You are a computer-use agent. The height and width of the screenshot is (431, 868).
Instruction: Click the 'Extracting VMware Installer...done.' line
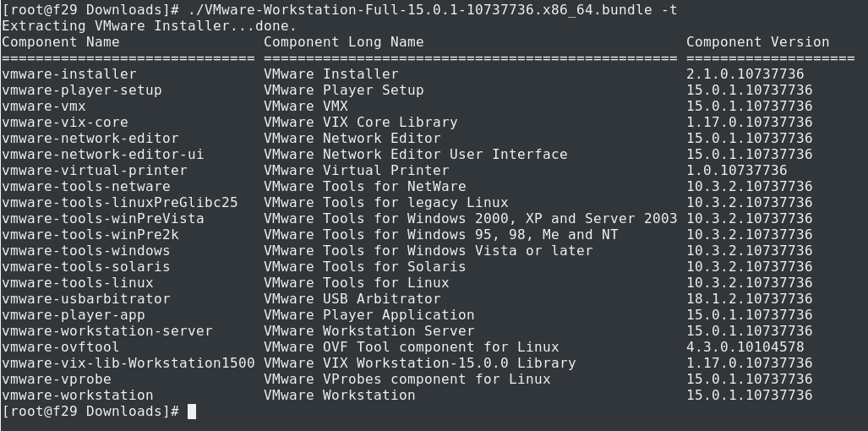[x=150, y=26]
